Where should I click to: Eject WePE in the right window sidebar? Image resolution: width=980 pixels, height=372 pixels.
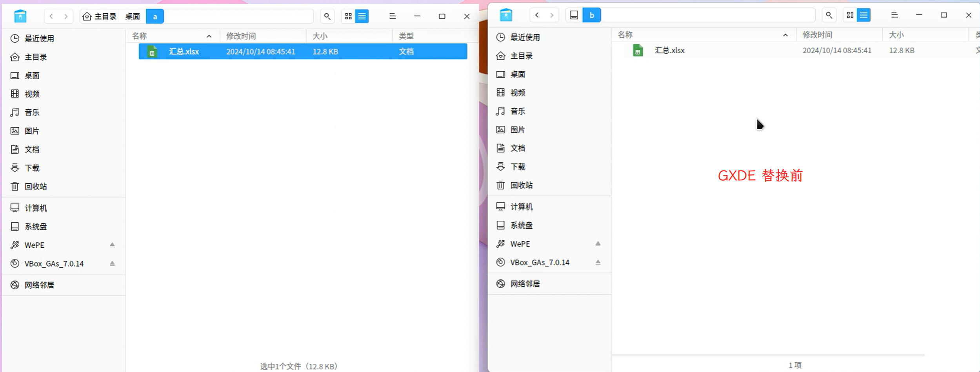coord(598,244)
